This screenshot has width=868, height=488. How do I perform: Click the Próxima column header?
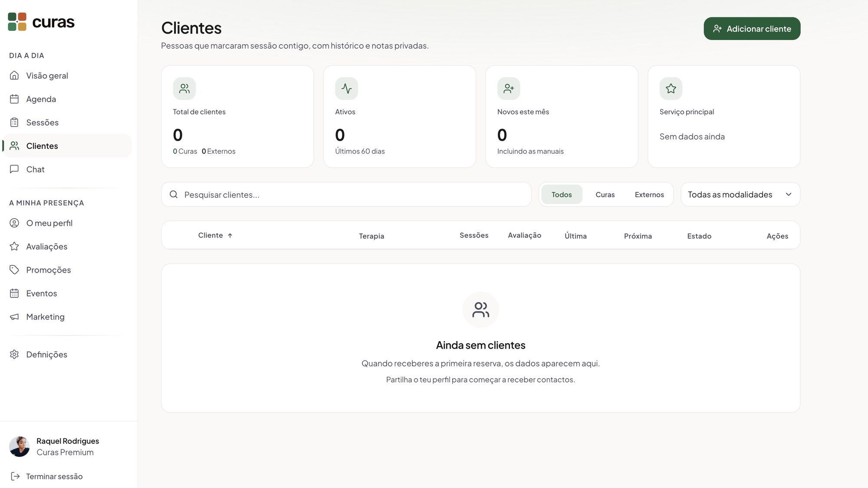tap(638, 236)
